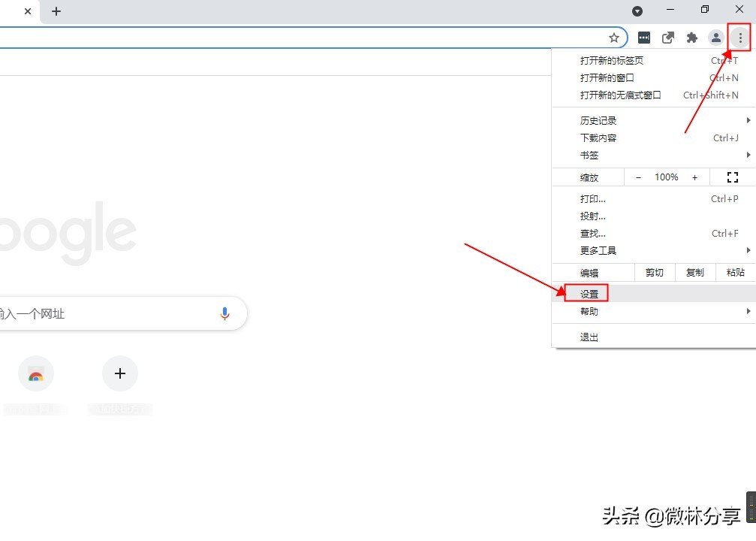The height and width of the screenshot is (541, 756).
Task: Click the bookmark star icon
Action: [x=614, y=37]
